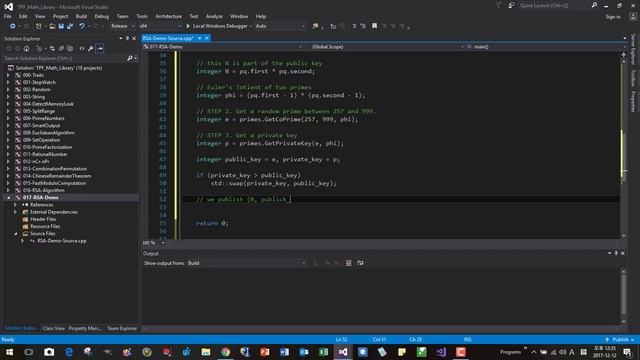Click Collapse All in Solution Explorer toolbar
Screen dimensions: 640x360
pos(61,49)
